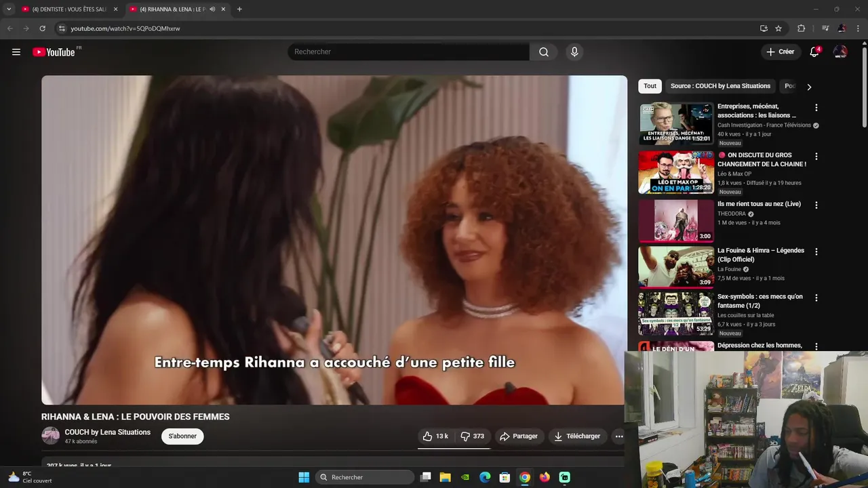
Task: Open options for La Fouine & Himra video
Action: pyautogui.click(x=816, y=251)
